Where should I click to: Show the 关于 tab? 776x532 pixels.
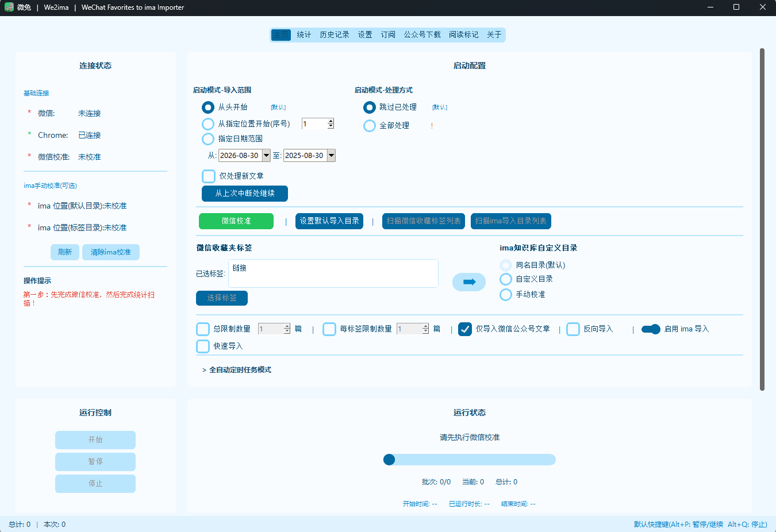click(494, 35)
